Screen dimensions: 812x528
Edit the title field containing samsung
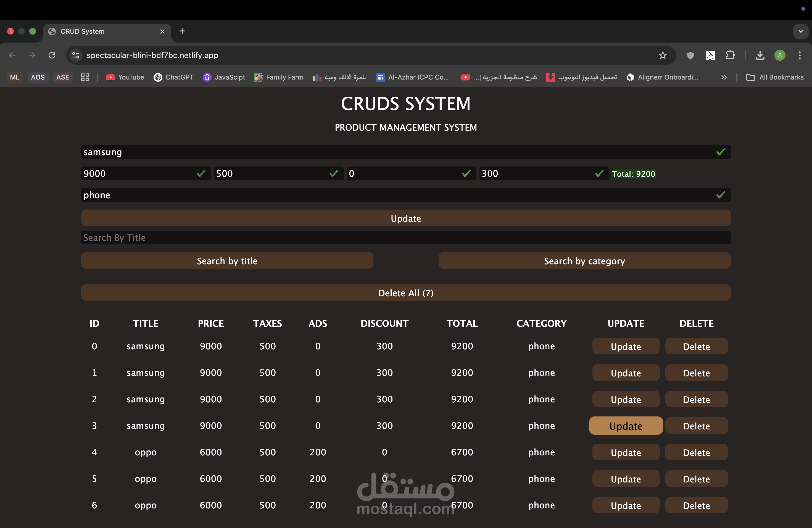click(406, 152)
